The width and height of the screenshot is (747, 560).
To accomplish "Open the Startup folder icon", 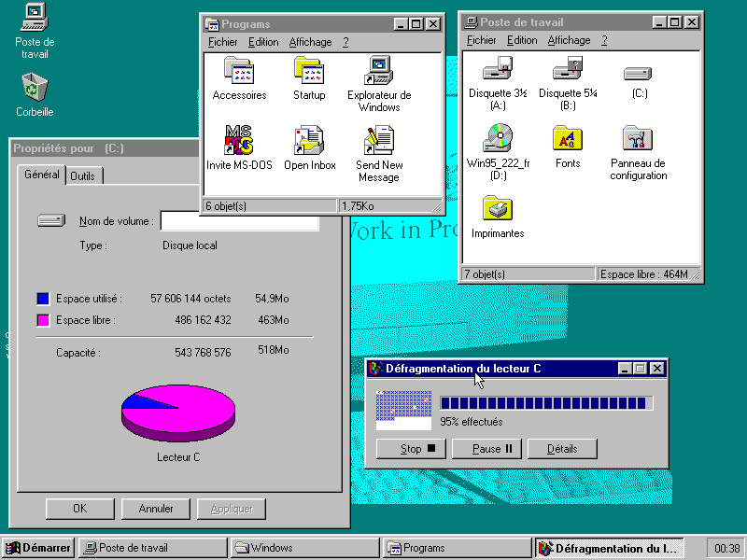I will [309, 71].
